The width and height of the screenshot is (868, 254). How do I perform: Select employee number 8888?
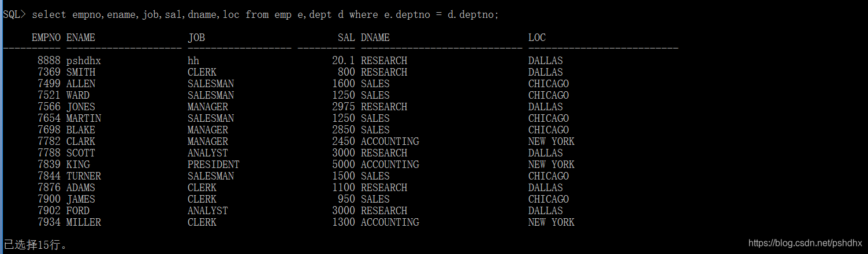click(49, 61)
